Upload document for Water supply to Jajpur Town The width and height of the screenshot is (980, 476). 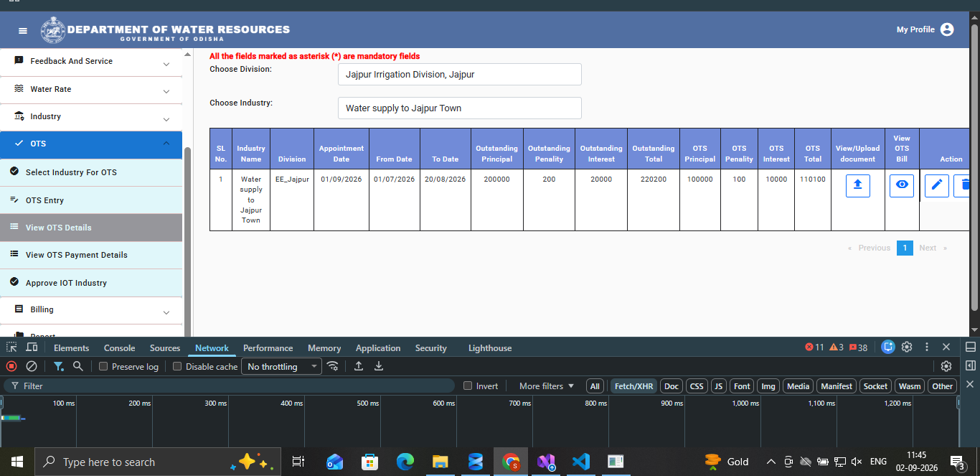(857, 185)
